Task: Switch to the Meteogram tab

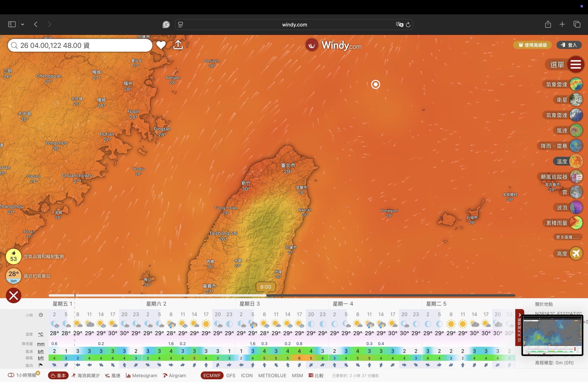Action: [142, 375]
